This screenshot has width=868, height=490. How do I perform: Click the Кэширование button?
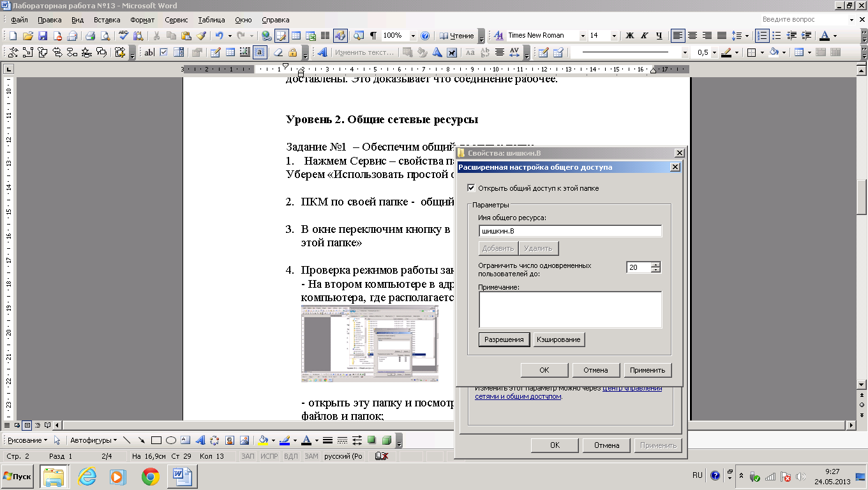(559, 339)
